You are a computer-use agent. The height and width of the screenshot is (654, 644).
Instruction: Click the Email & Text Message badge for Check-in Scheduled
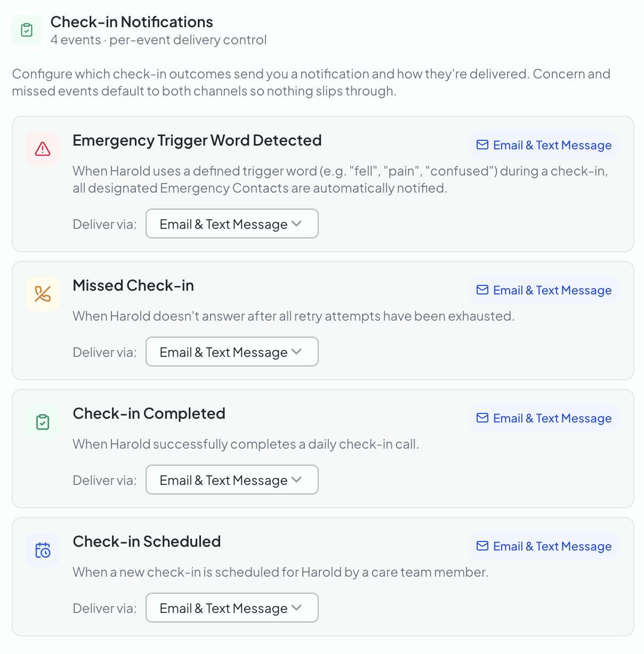(x=543, y=546)
